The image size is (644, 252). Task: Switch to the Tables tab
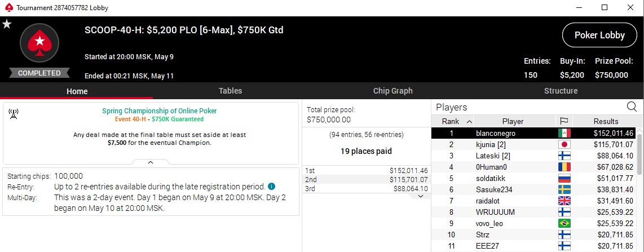pos(230,91)
